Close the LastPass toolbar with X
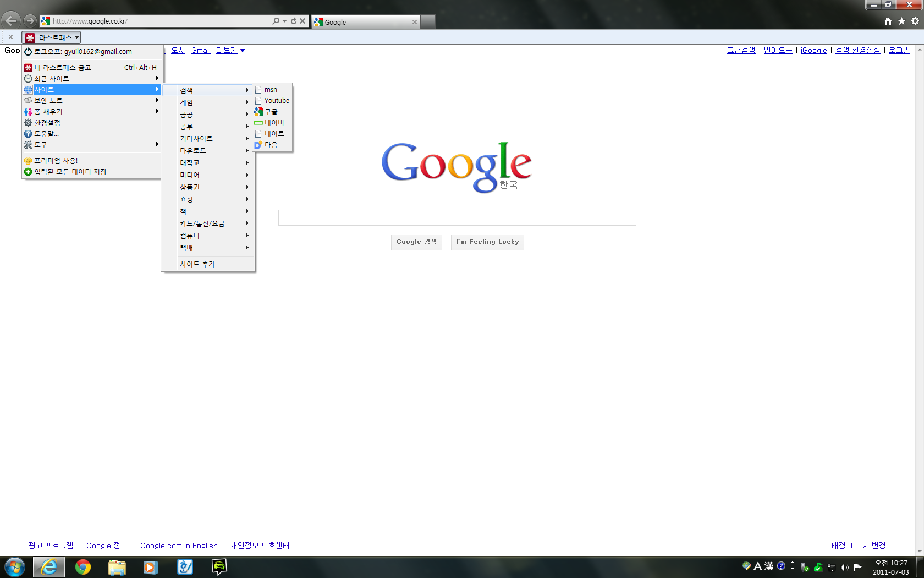 10,37
